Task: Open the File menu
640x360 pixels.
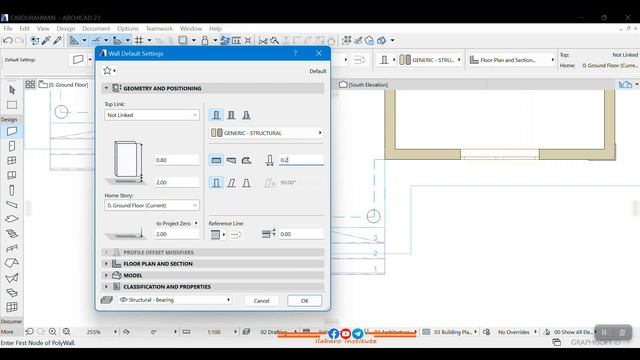Action: point(8,29)
